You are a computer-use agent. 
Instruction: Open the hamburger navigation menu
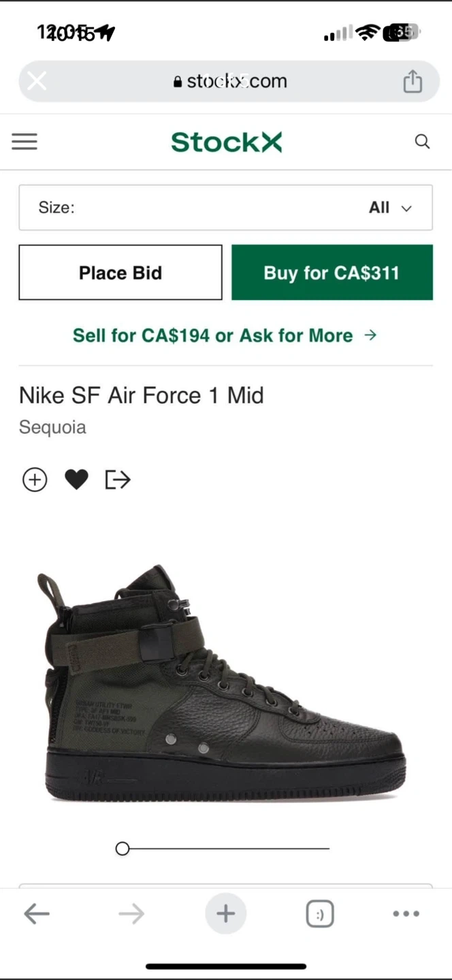[x=25, y=142]
